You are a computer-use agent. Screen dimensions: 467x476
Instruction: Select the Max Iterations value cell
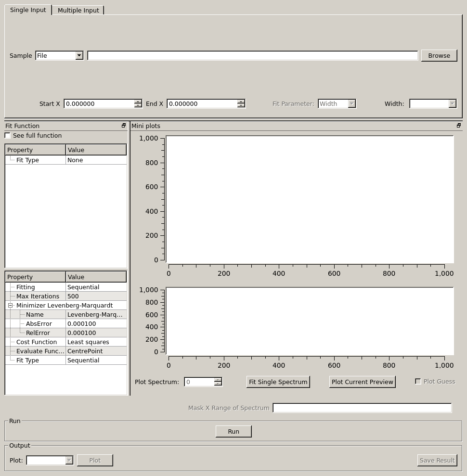click(x=96, y=296)
